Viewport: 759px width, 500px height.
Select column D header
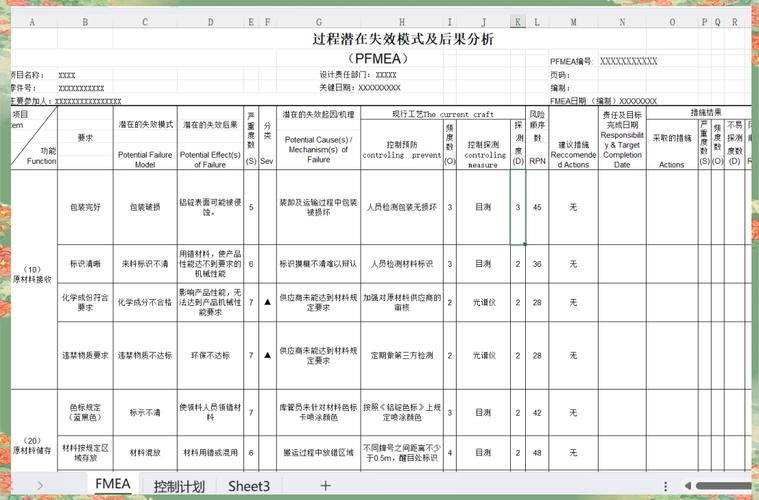pyautogui.click(x=210, y=22)
